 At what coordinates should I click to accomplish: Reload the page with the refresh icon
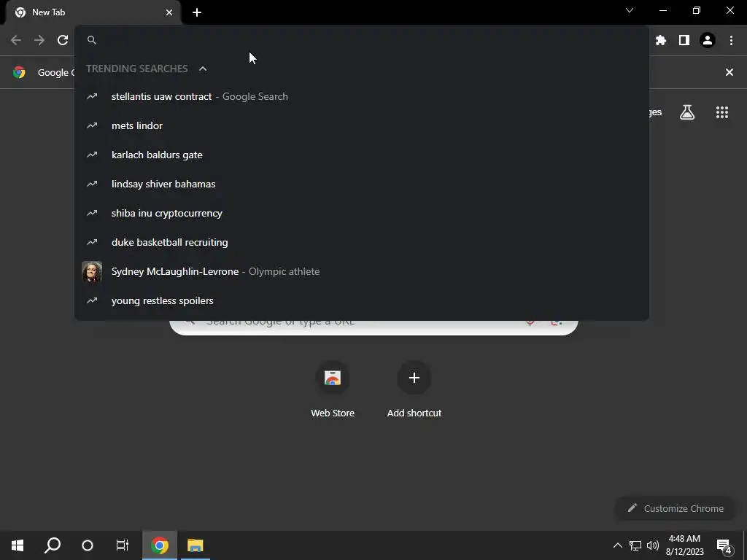pyautogui.click(x=63, y=40)
